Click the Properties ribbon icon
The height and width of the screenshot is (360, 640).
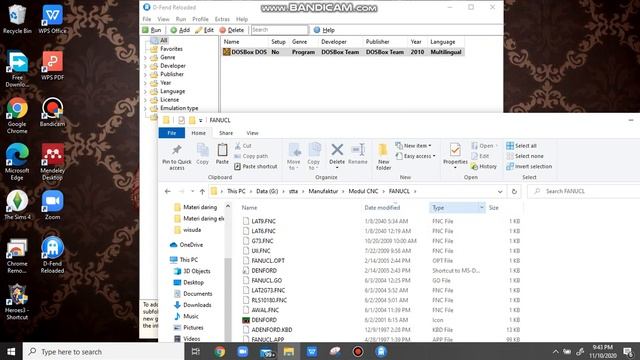[x=455, y=150]
